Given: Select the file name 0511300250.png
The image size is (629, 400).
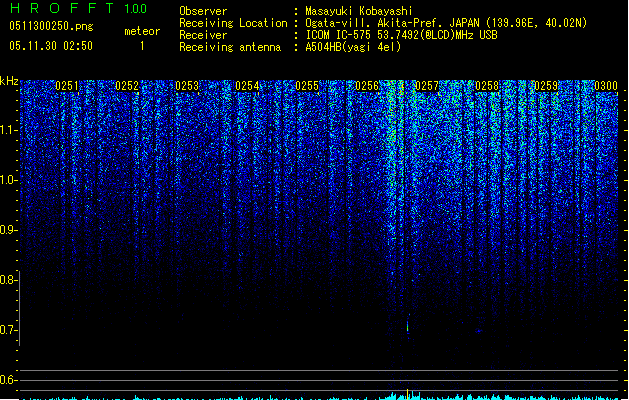Looking at the screenshot, I should click(x=51, y=26).
